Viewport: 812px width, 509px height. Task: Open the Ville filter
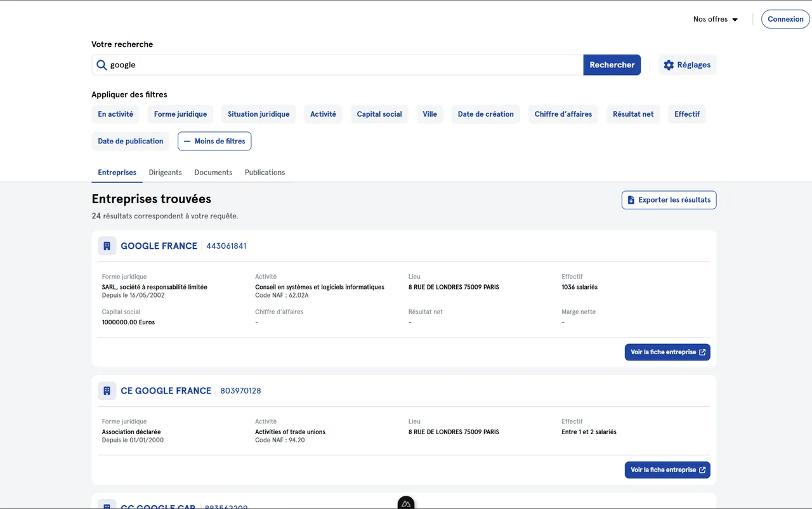430,114
